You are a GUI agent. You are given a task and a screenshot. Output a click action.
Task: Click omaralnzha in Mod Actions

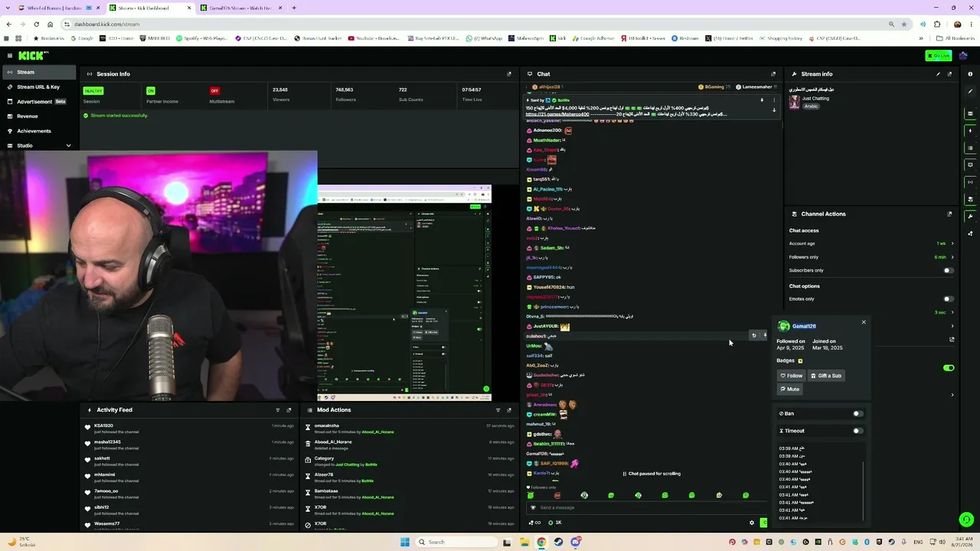327,425
